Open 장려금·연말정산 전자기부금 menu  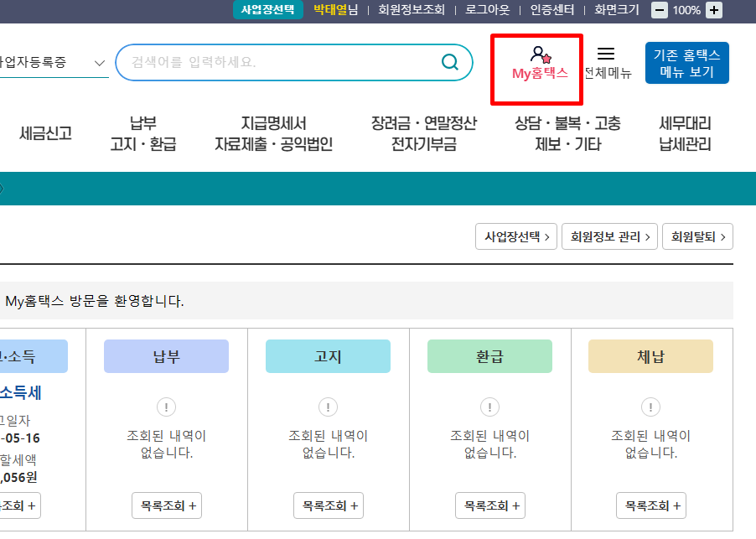tap(424, 133)
